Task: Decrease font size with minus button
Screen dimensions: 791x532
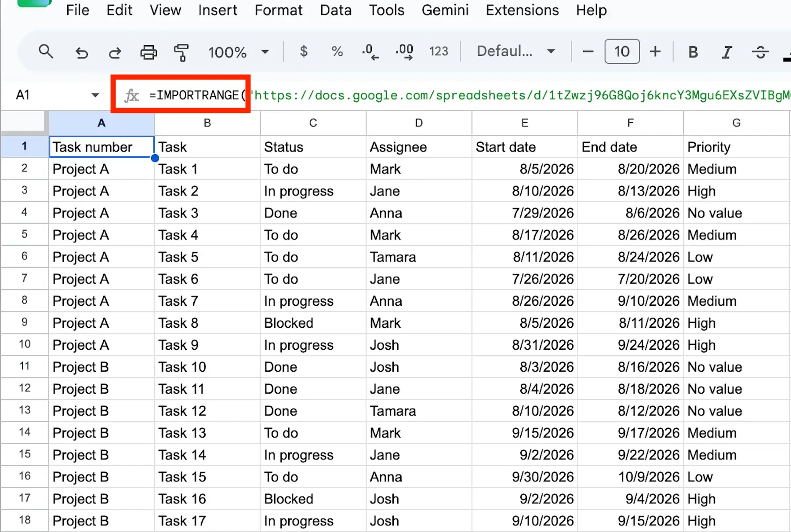Action: pyautogui.click(x=588, y=51)
